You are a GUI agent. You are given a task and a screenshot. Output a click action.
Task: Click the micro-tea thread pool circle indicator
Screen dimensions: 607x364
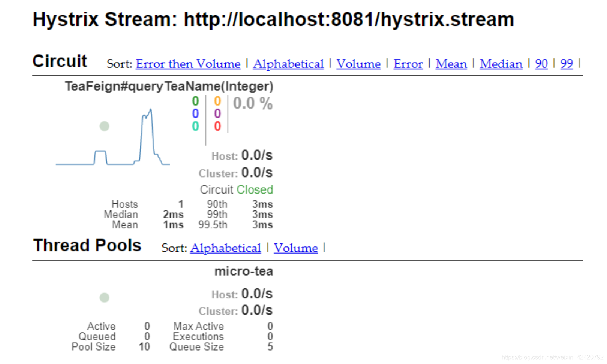pos(104,298)
